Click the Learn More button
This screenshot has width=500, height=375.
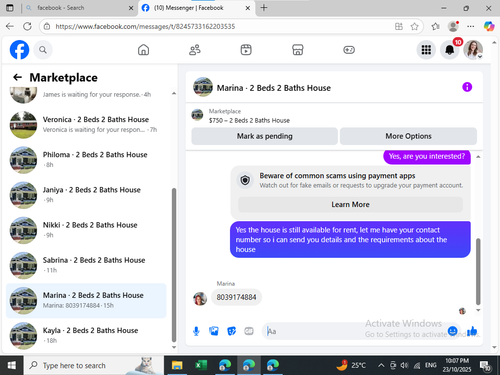pos(350,204)
